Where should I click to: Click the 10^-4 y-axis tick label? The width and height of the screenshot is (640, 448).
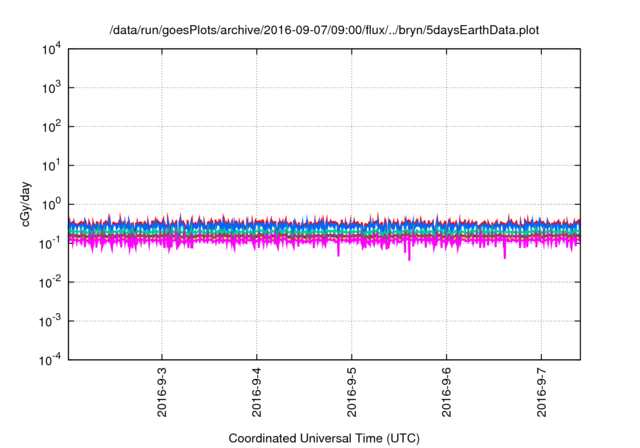50,360
